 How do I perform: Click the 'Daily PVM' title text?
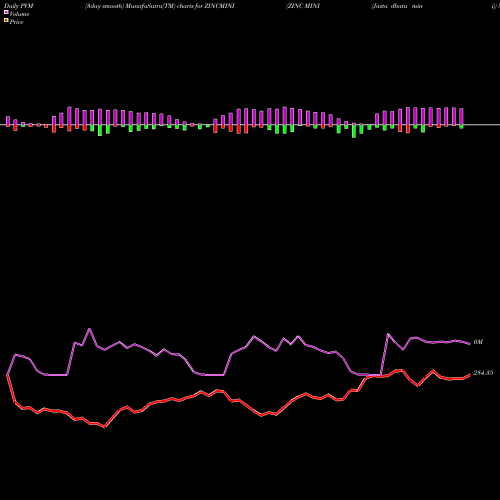19,6
